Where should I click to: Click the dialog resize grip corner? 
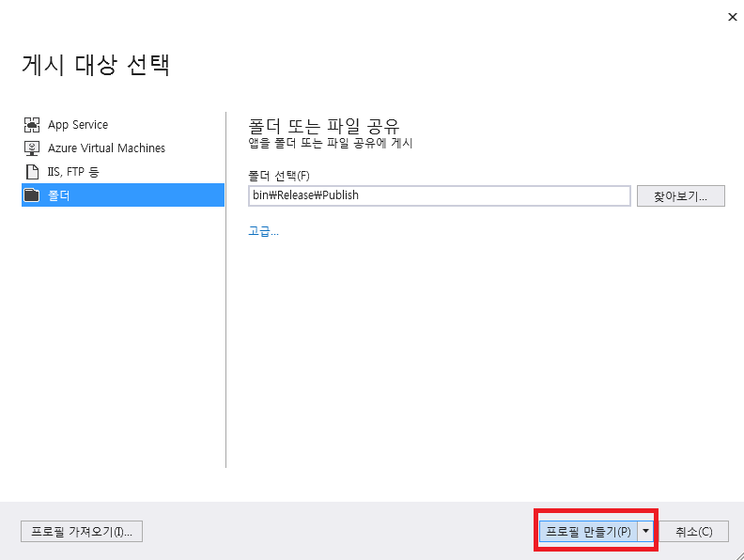pos(738,554)
